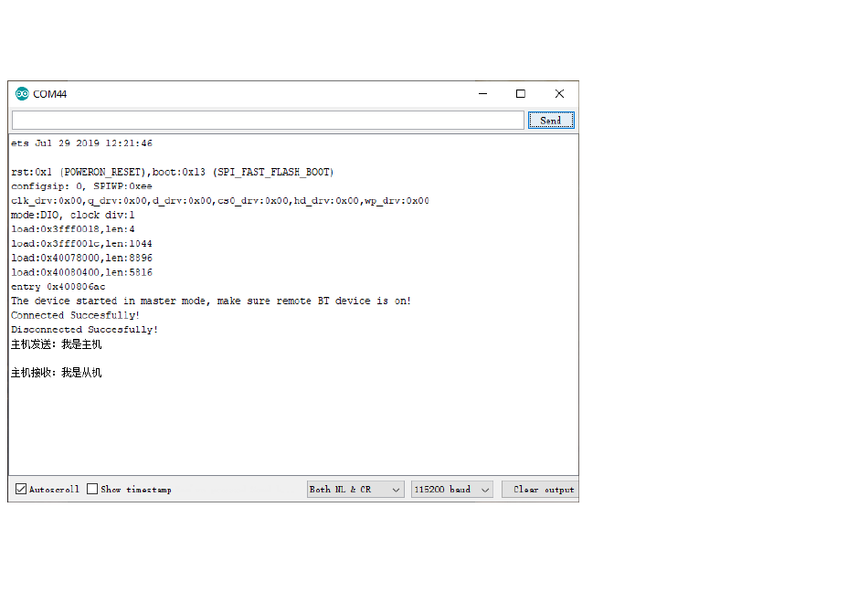868x592 pixels.
Task: Enable Show timestamp checkbox
Action: tap(92, 489)
